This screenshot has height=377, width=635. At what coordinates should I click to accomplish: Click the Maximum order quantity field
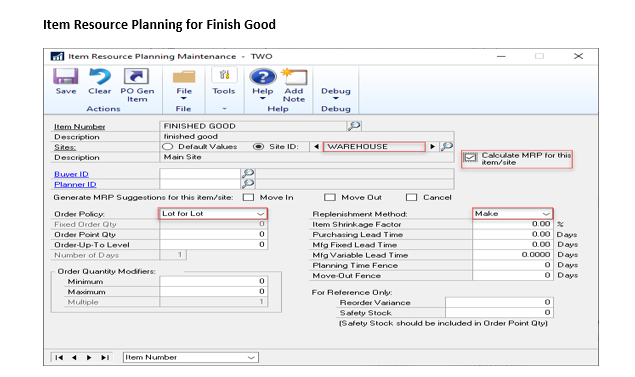[213, 292]
